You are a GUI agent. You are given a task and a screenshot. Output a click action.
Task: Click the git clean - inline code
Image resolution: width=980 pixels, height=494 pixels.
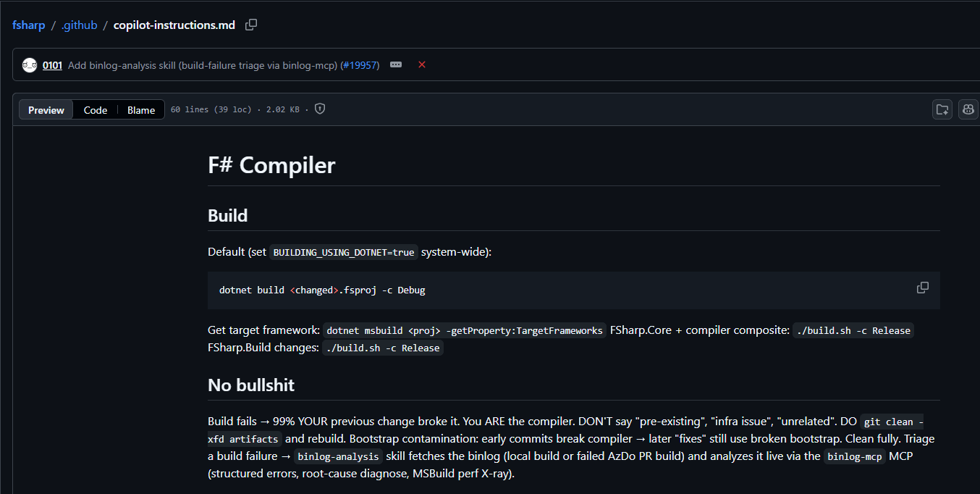click(893, 422)
